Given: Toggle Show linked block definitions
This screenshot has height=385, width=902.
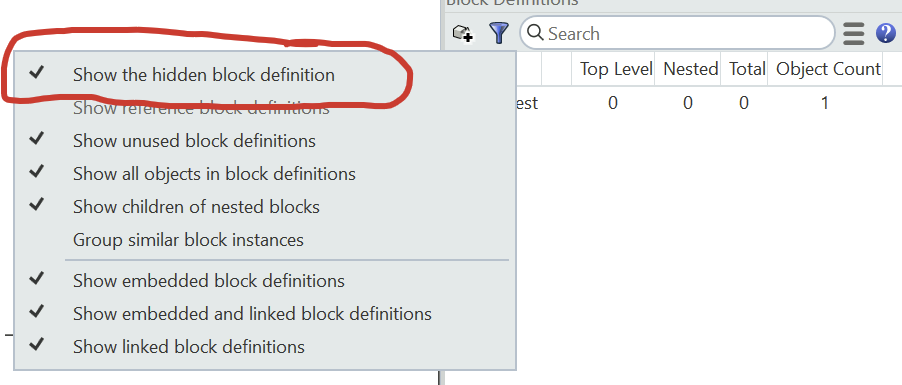Looking at the screenshot, I should pyautogui.click(x=265, y=347).
